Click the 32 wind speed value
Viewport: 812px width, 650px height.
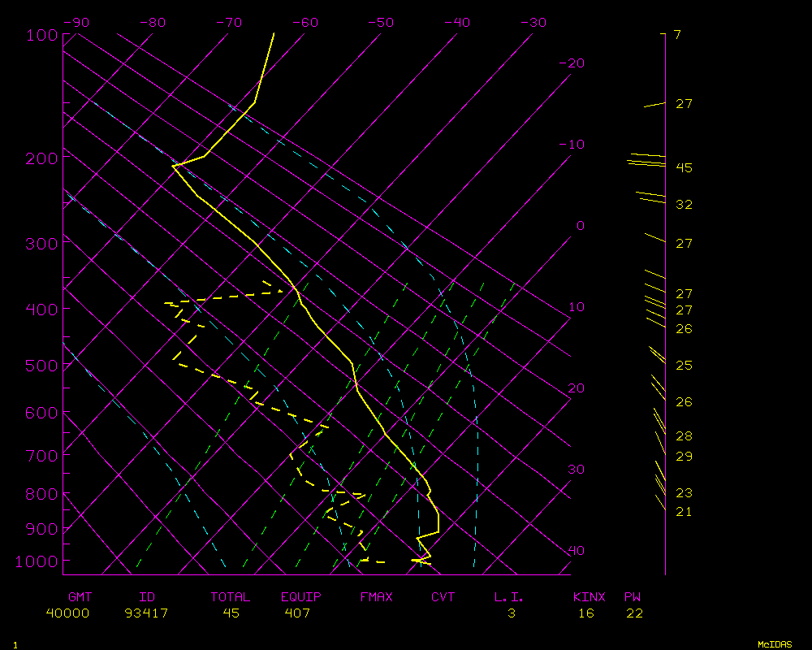[x=684, y=205]
